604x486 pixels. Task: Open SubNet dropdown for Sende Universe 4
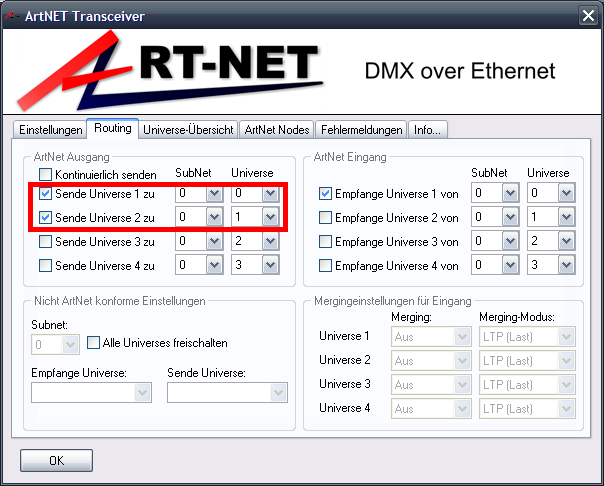tap(214, 265)
